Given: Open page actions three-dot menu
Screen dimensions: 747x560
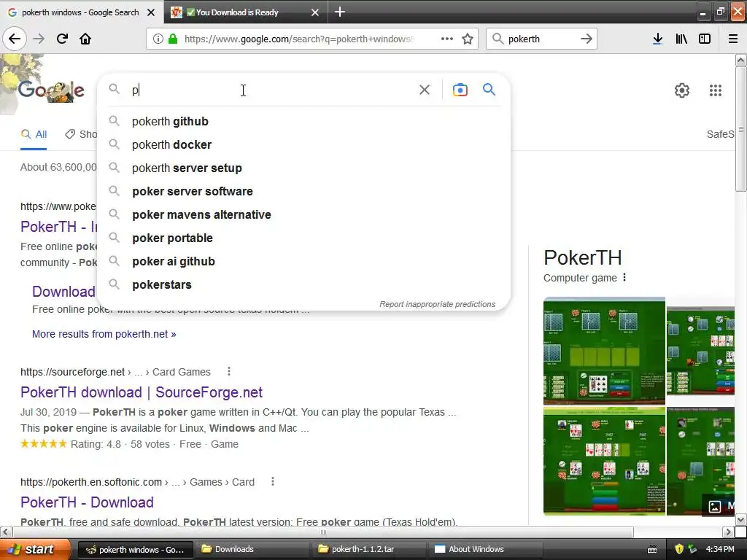Looking at the screenshot, I should (447, 39).
